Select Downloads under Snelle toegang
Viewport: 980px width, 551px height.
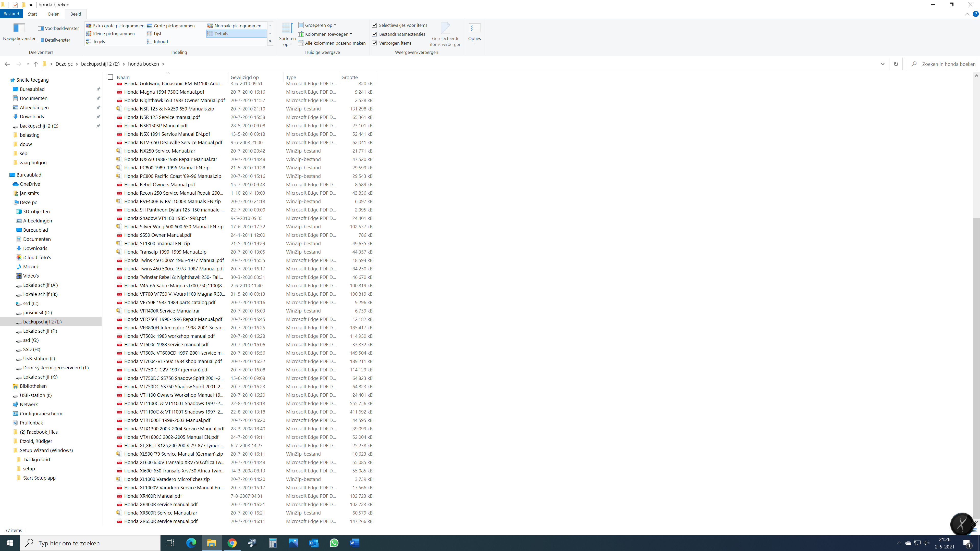(32, 117)
